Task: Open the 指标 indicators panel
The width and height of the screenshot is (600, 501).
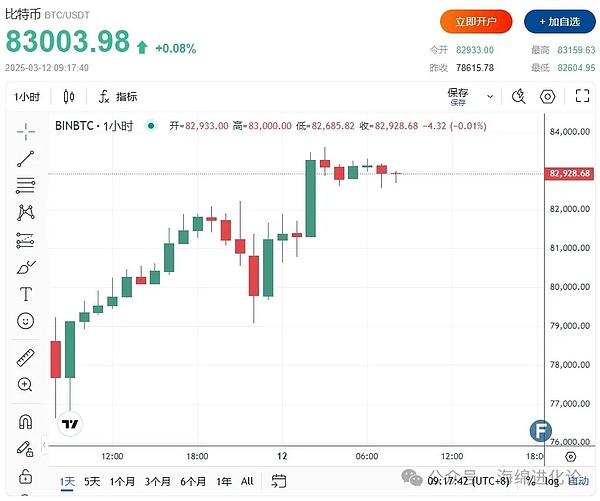Action: tap(118, 97)
